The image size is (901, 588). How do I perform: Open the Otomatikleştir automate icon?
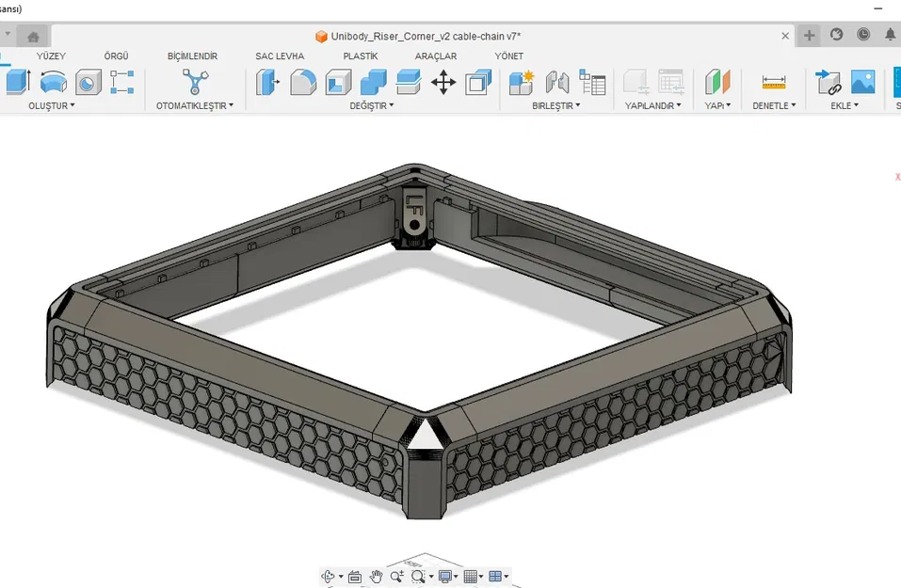[195, 82]
